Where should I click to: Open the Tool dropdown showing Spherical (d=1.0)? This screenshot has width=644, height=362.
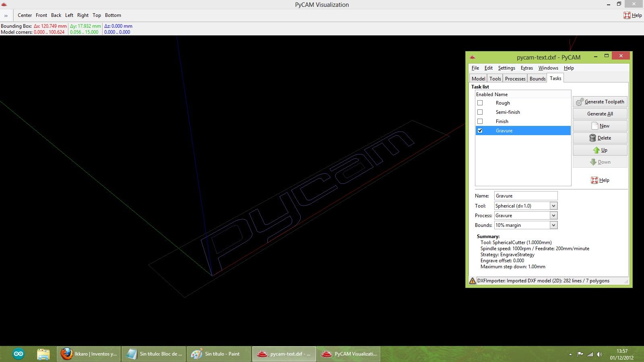[x=554, y=206]
